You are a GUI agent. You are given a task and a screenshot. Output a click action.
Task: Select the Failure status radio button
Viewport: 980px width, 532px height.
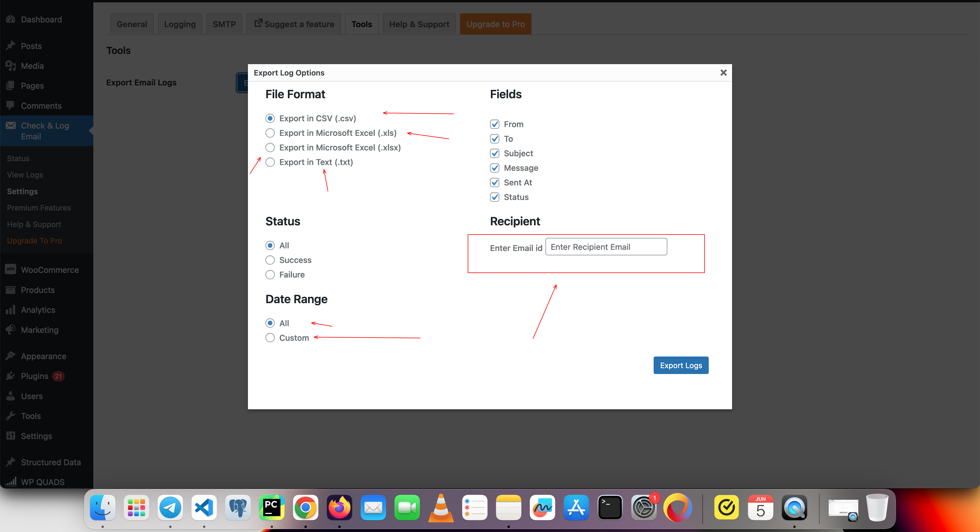pyautogui.click(x=270, y=275)
